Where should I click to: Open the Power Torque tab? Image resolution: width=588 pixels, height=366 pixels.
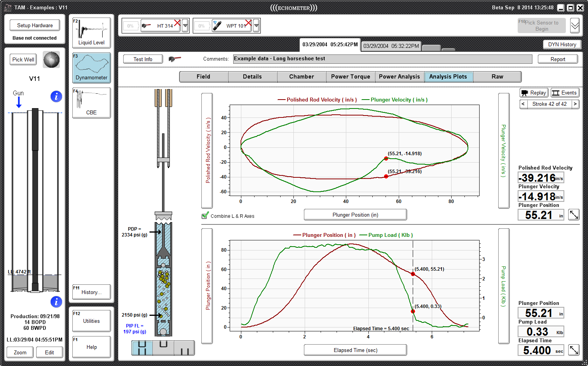click(350, 77)
